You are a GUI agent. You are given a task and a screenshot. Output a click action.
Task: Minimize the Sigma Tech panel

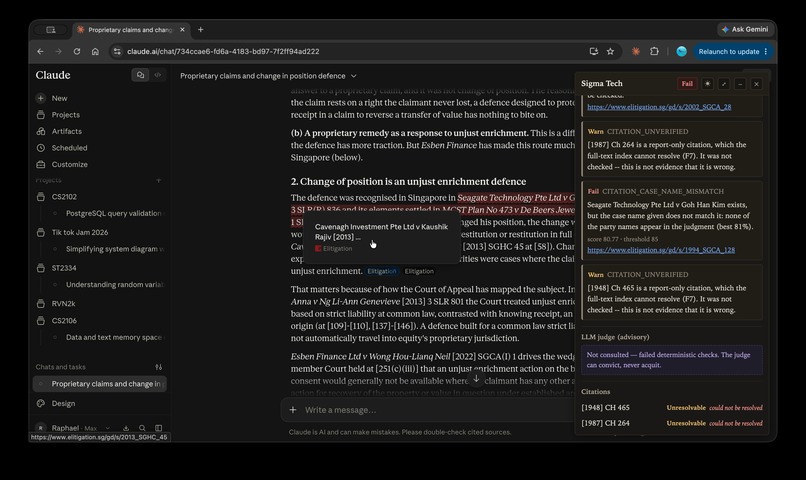(740, 84)
